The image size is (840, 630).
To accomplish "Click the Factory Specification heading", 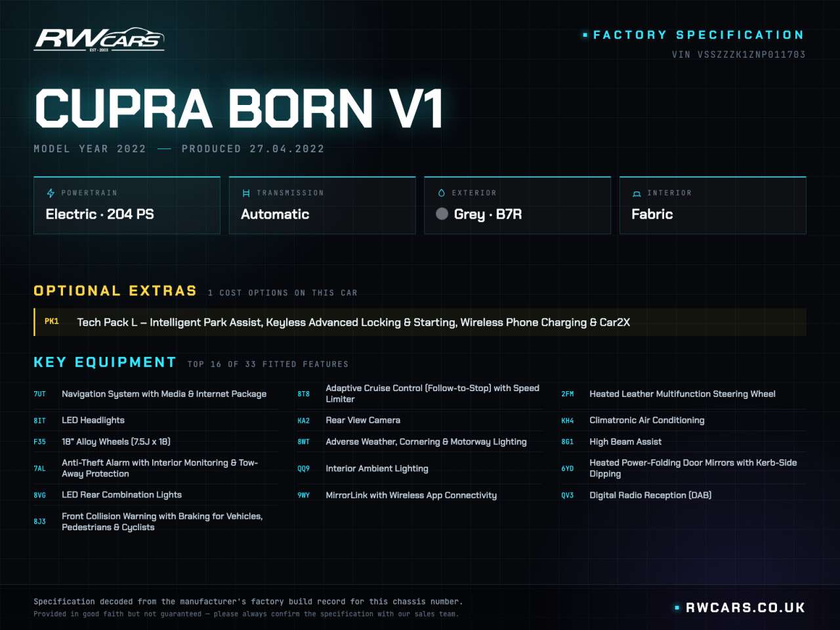I will click(698, 35).
